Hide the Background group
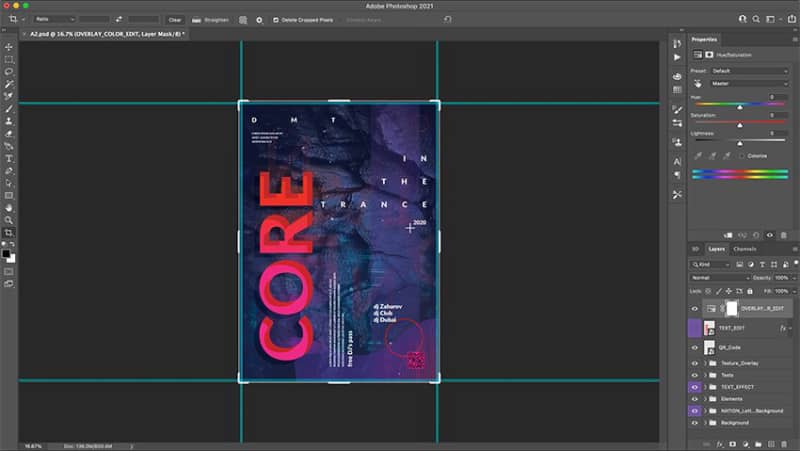The height and width of the screenshot is (451, 800). tap(694, 423)
